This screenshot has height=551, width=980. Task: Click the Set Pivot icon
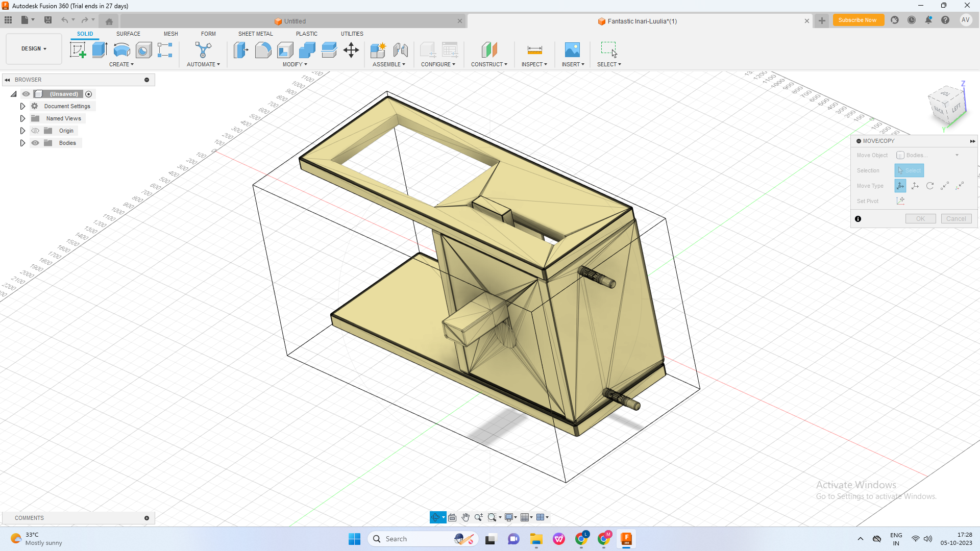pyautogui.click(x=900, y=201)
